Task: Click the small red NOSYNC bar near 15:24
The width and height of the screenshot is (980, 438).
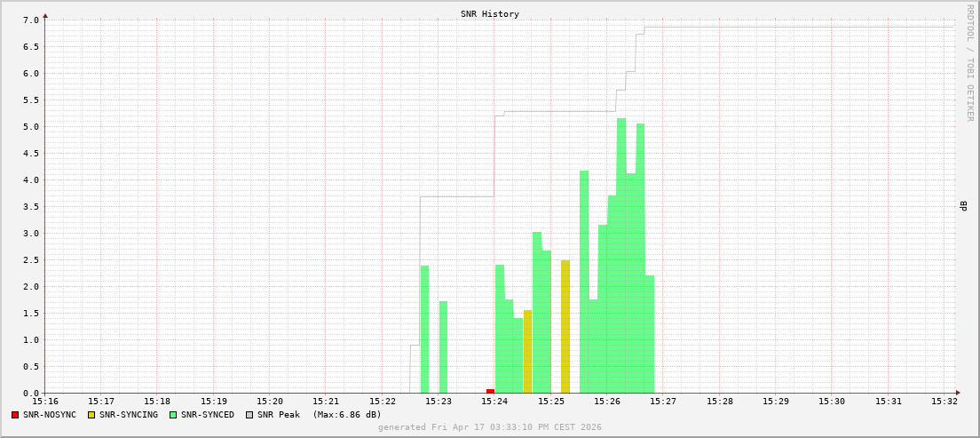Action: [x=490, y=391]
